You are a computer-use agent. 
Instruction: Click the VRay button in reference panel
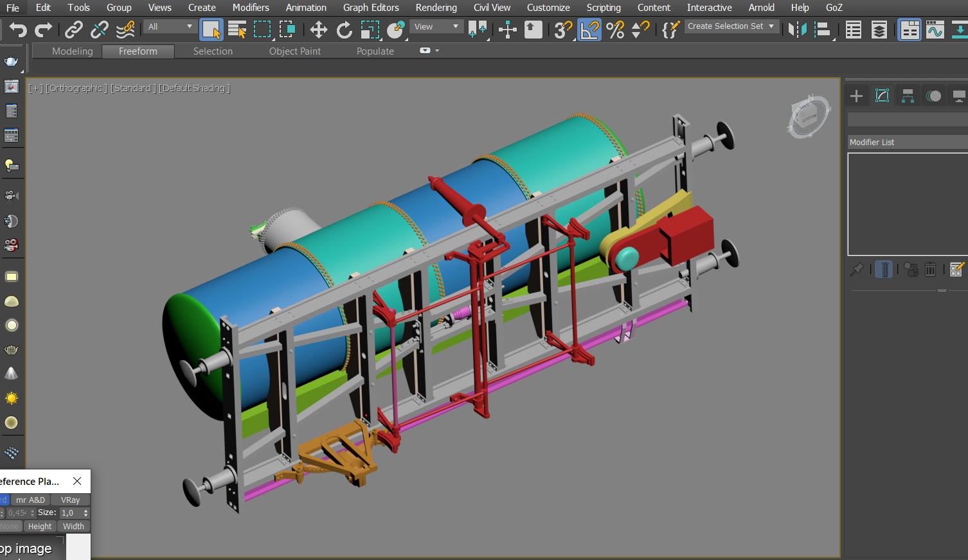70,500
